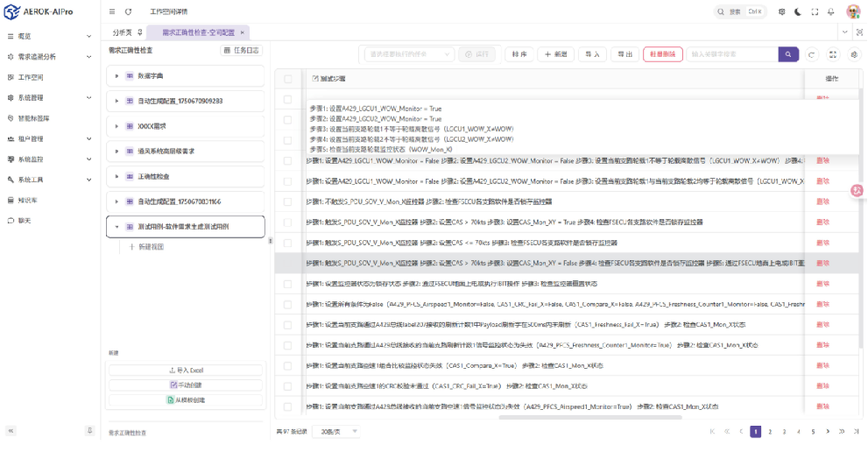Screen dimensions: 868x452
Task: Click the 批量删除 button
Action: click(663, 54)
